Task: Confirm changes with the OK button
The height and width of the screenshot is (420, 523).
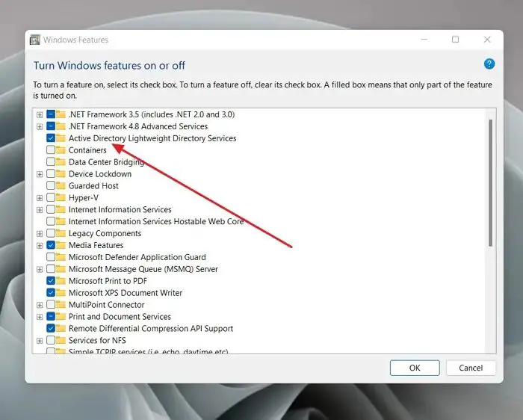Action: pyautogui.click(x=415, y=368)
